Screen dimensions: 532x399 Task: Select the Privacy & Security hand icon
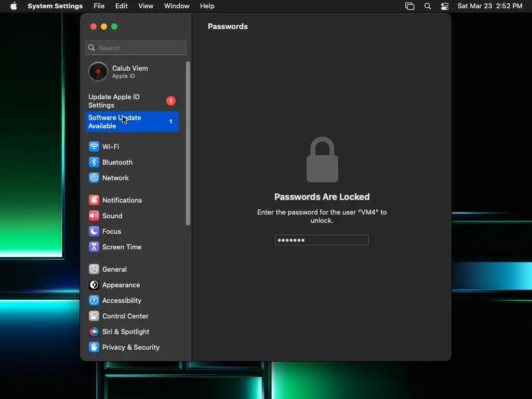click(94, 348)
